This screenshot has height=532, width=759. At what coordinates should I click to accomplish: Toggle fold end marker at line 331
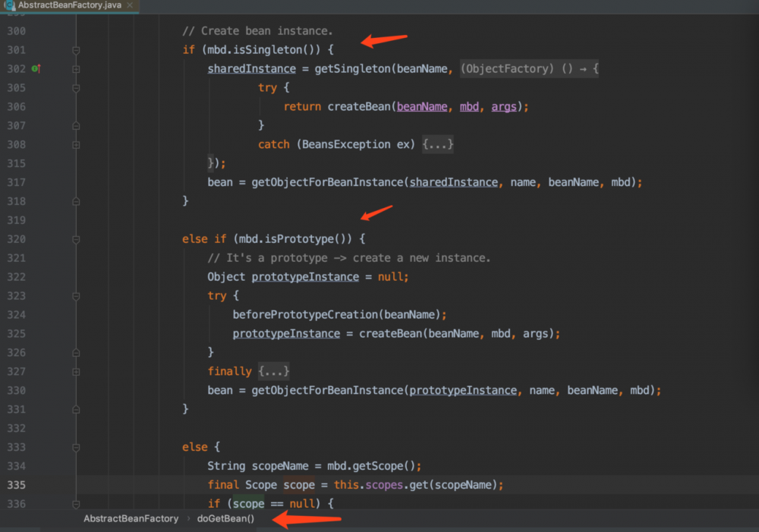pos(76,410)
